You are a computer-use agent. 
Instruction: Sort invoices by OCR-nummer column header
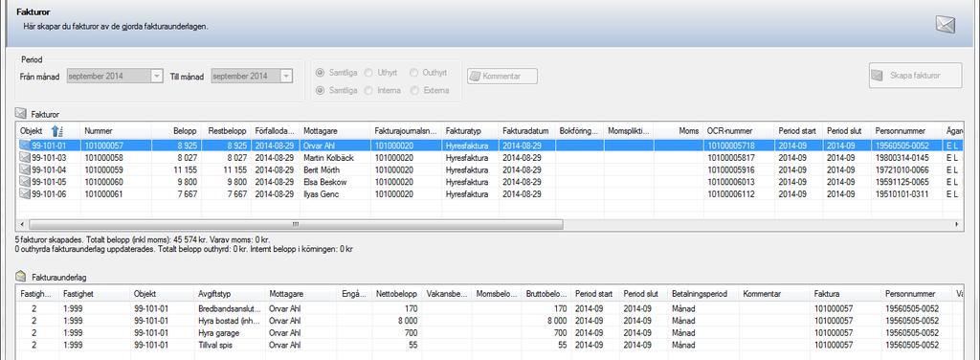(740, 131)
